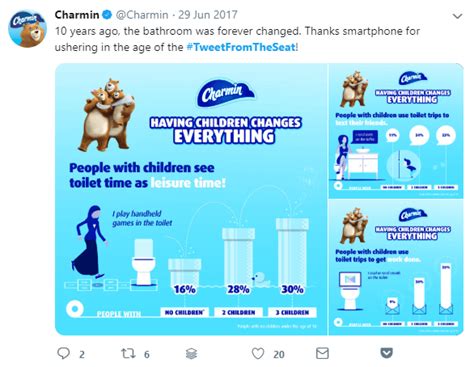This screenshot has width=474, height=367.
Task: Save tweet with Pocket icon
Action: click(387, 353)
